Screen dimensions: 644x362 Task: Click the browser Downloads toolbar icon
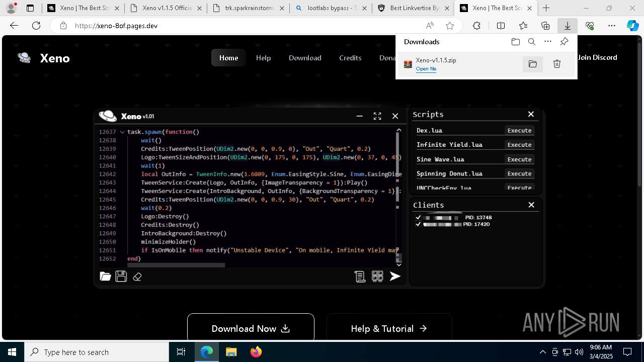pos(568,26)
